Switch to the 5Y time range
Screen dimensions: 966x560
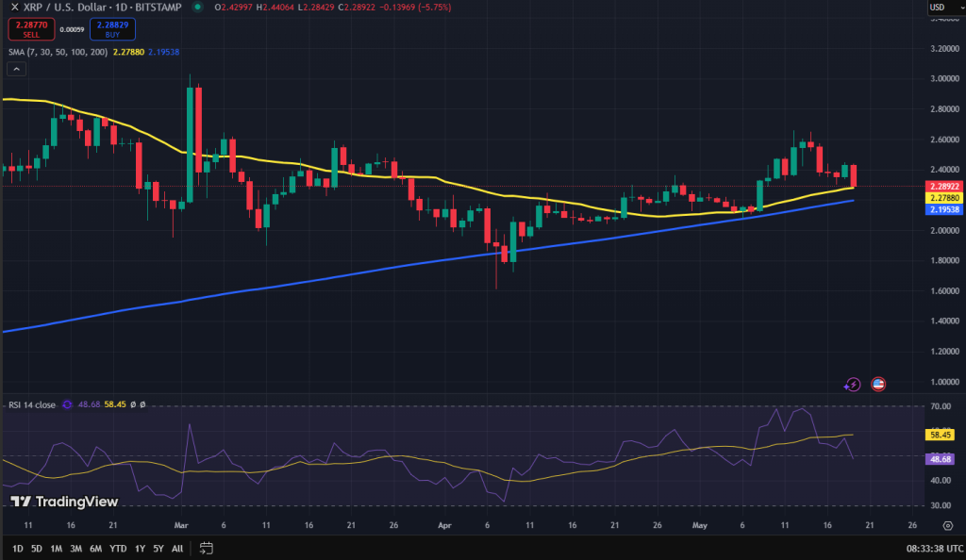coord(158,549)
